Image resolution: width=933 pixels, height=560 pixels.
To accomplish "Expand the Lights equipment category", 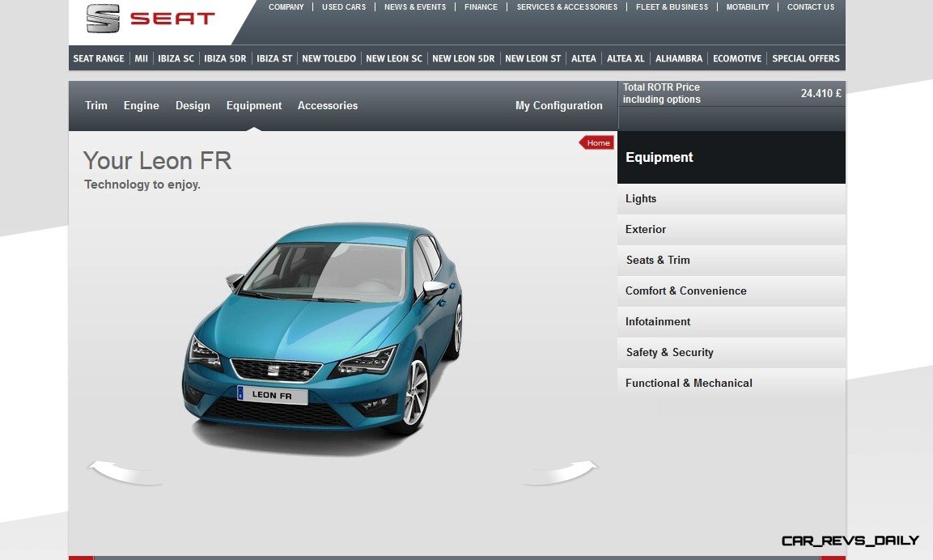I will (732, 199).
